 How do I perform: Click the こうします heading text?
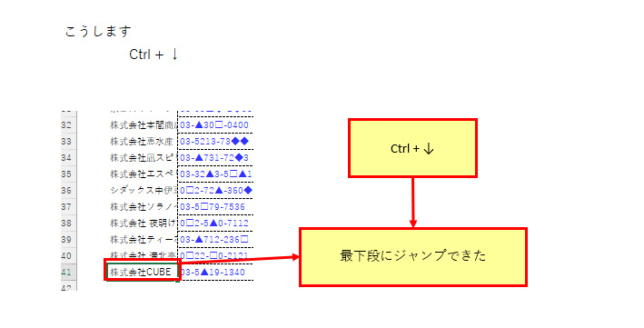click(x=98, y=31)
